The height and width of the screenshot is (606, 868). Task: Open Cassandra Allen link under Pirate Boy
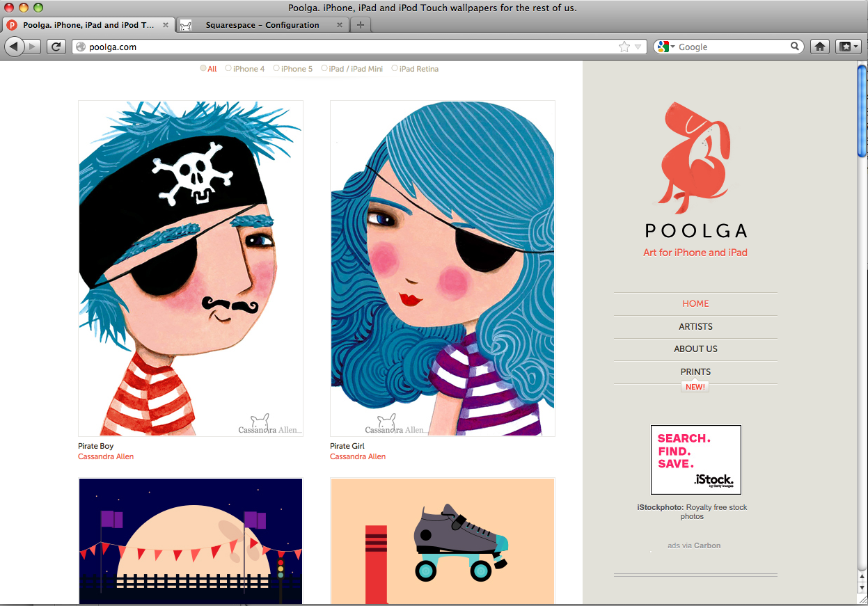click(106, 456)
